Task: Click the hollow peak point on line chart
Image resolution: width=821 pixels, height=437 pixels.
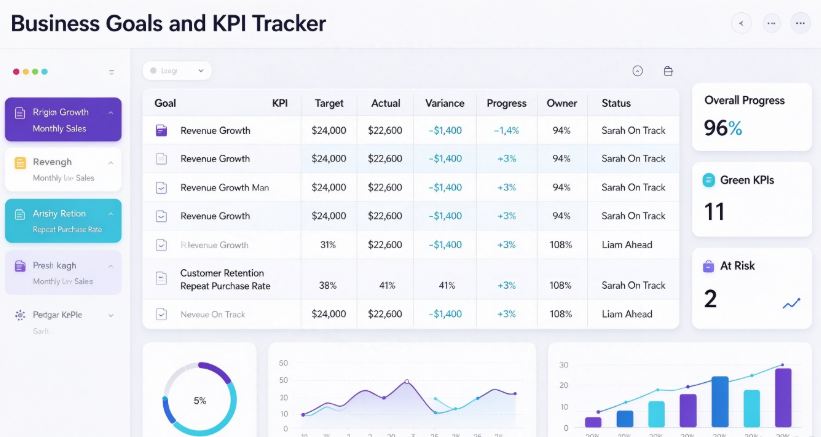Action: click(x=407, y=382)
